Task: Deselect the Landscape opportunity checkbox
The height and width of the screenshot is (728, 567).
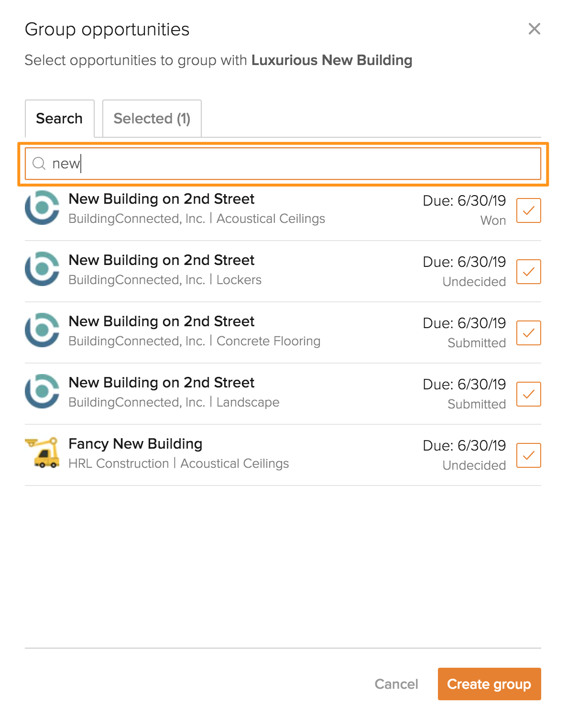Action: 528,394
